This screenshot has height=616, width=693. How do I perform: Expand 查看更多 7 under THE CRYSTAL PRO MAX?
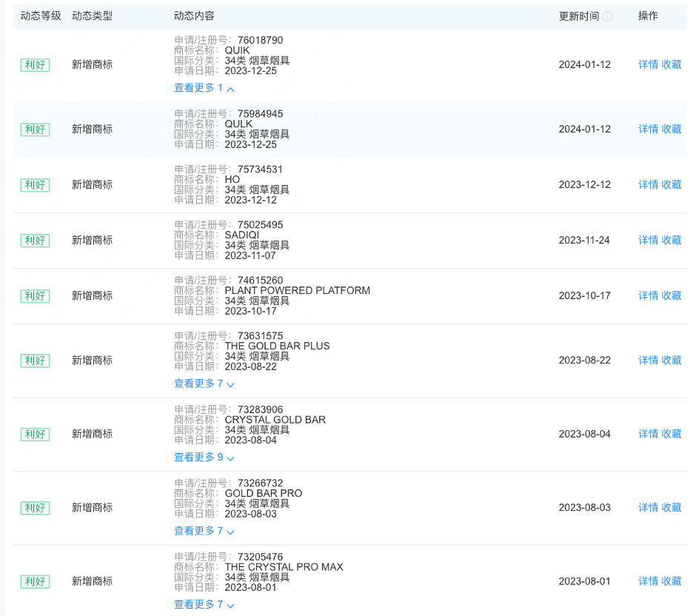coord(204,604)
